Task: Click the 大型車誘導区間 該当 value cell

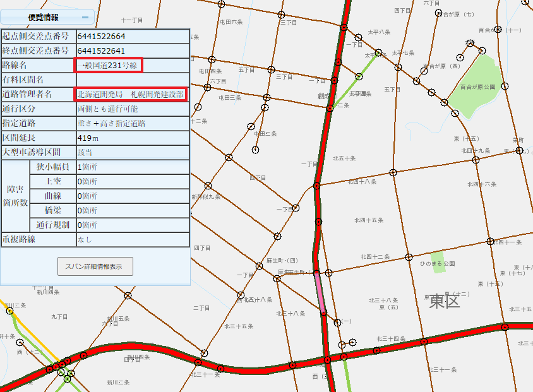Action: pyautogui.click(x=133, y=152)
